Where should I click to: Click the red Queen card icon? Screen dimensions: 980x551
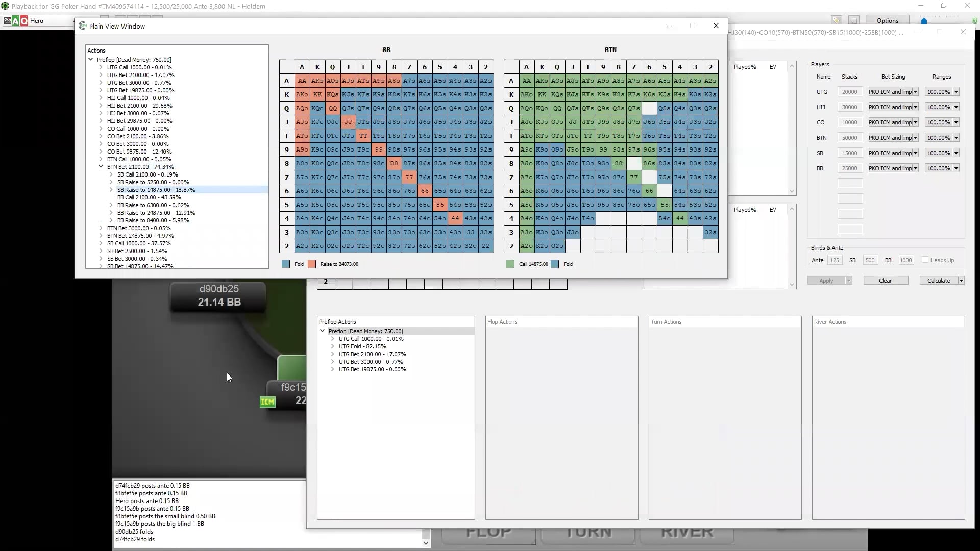point(24,21)
